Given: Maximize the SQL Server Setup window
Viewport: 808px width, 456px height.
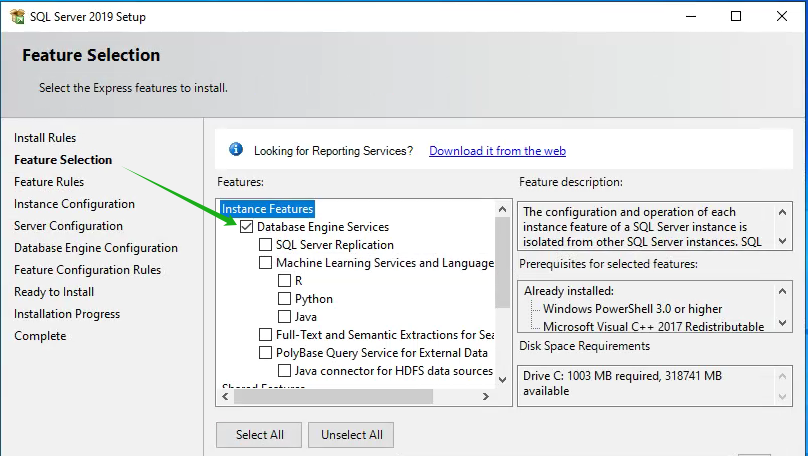Looking at the screenshot, I should pos(736,16).
